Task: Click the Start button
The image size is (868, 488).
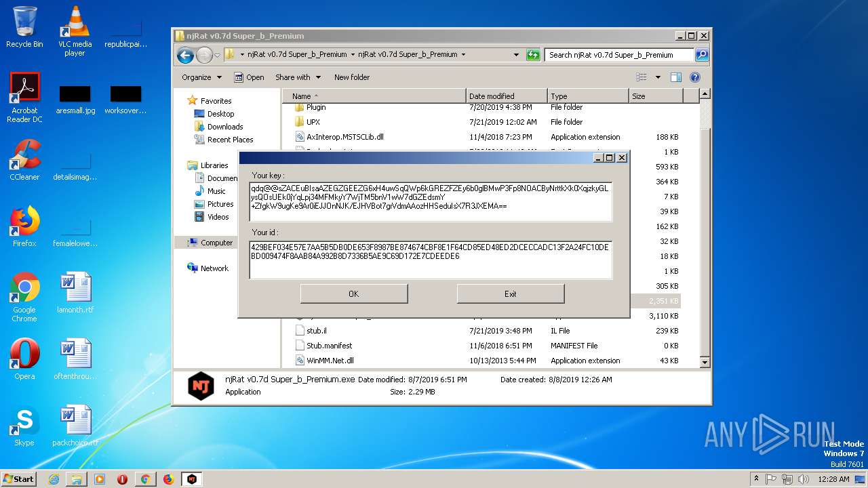Action: click(19, 479)
